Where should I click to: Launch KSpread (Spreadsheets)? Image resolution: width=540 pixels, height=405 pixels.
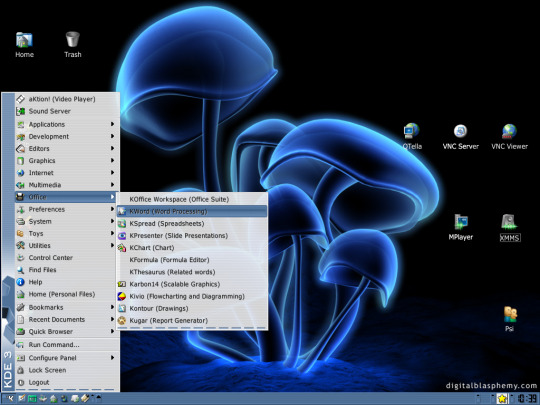click(192, 224)
